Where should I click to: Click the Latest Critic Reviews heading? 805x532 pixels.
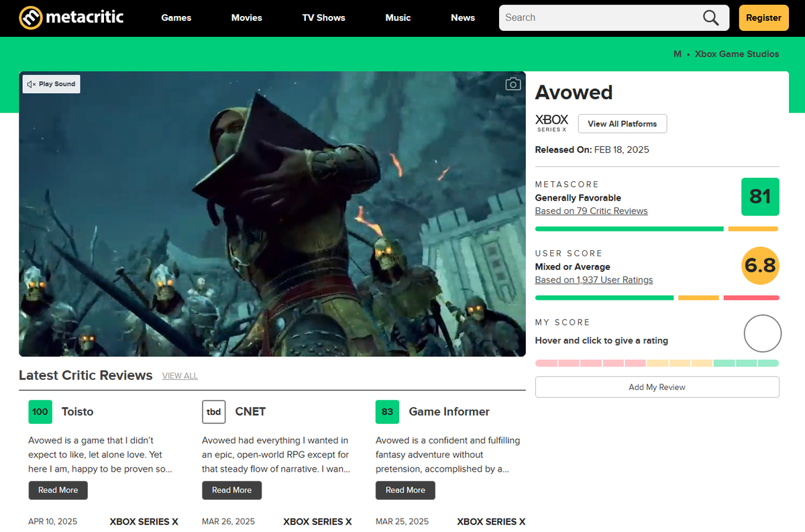86,376
